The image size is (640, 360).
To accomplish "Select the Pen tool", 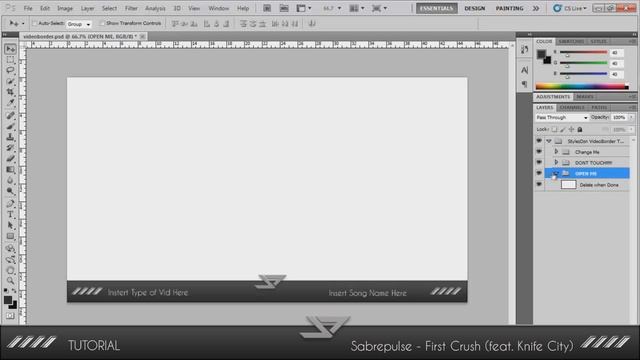I will (x=10, y=204).
